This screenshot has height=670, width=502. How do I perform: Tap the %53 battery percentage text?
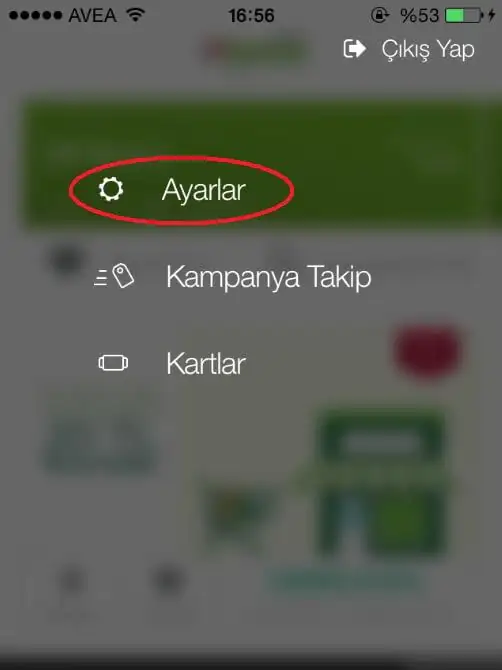[419, 16]
